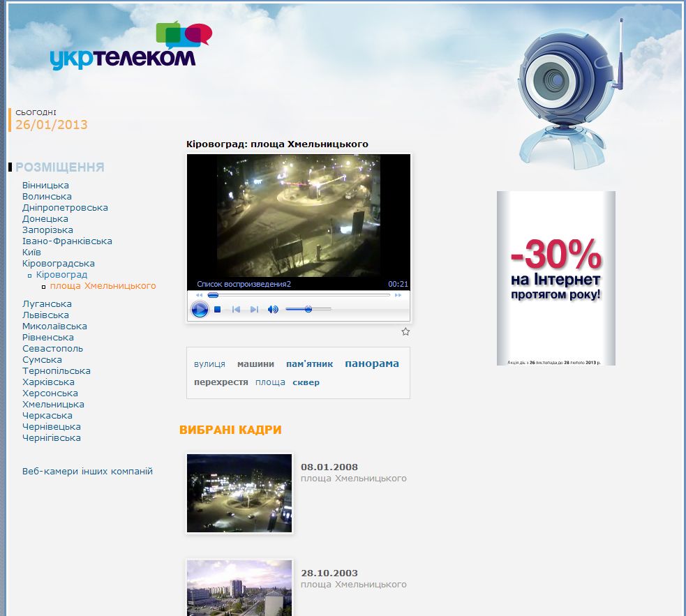Collapse the Кіровоградська region

[x=58, y=264]
